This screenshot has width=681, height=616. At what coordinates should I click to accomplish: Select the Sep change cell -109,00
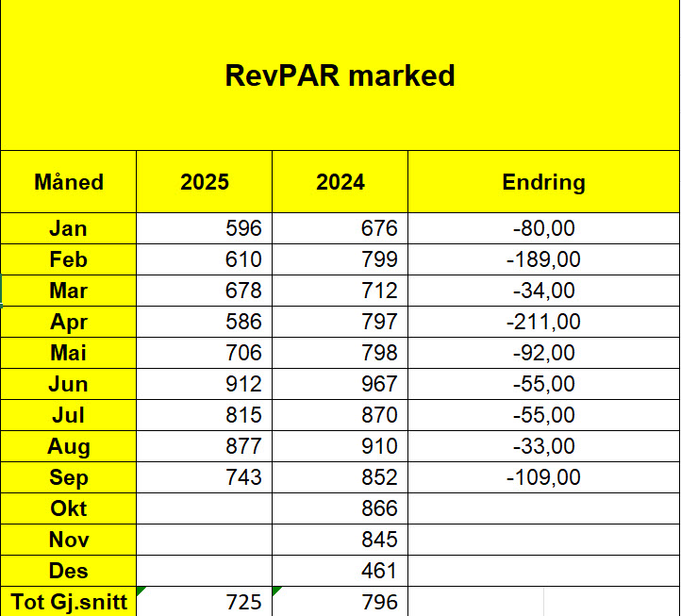(x=543, y=477)
